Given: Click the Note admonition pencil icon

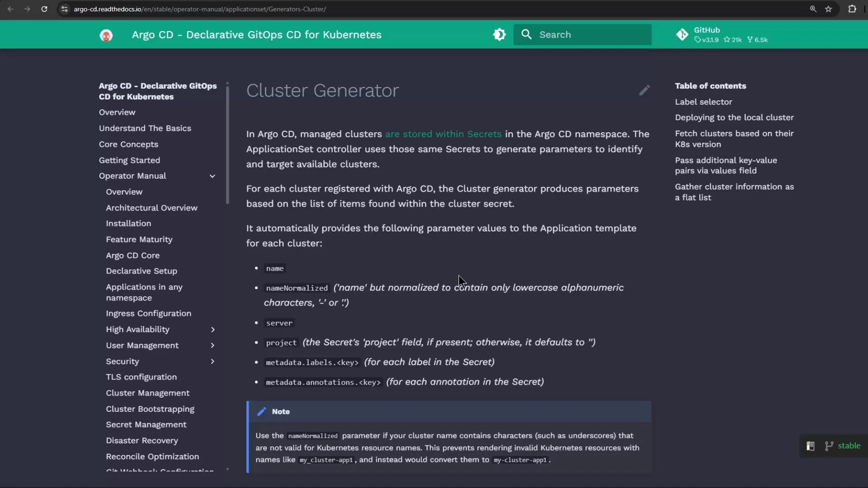Looking at the screenshot, I should tap(261, 412).
